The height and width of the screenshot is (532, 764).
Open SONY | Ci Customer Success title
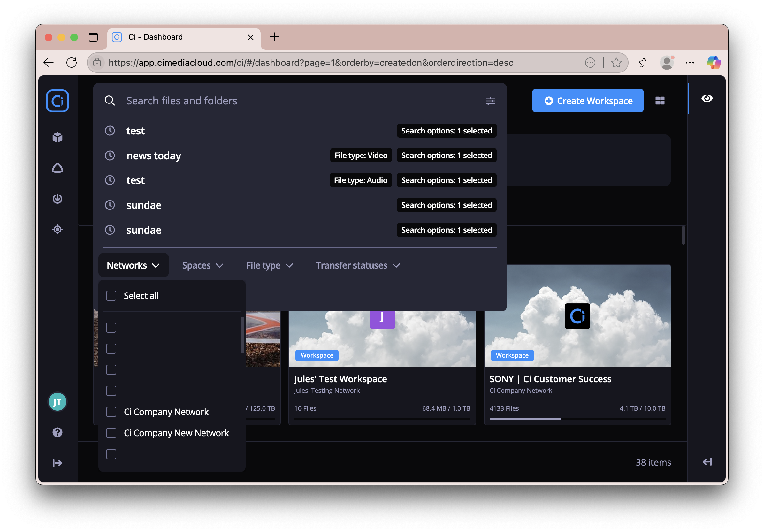550,379
